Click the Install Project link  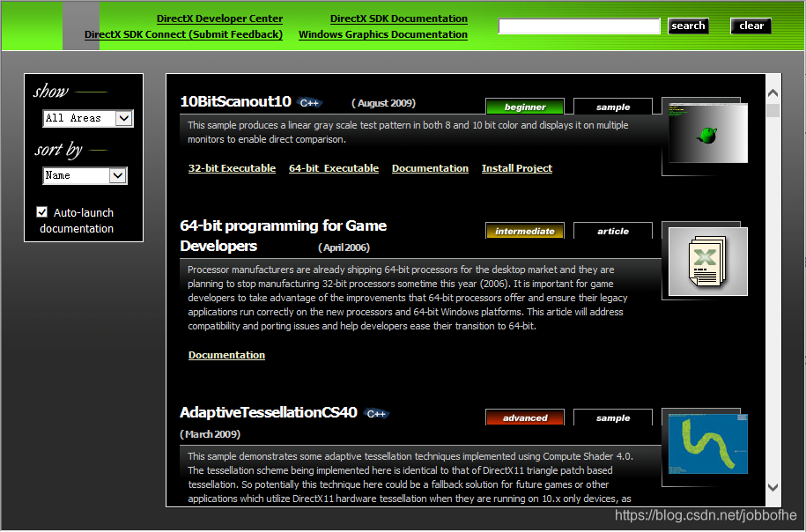(x=517, y=168)
